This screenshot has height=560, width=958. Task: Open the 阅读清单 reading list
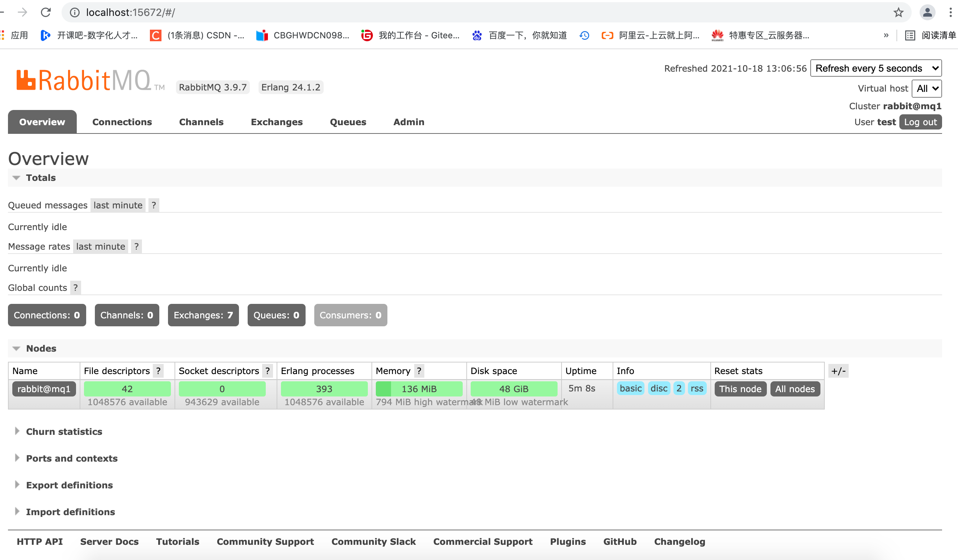pos(930,35)
